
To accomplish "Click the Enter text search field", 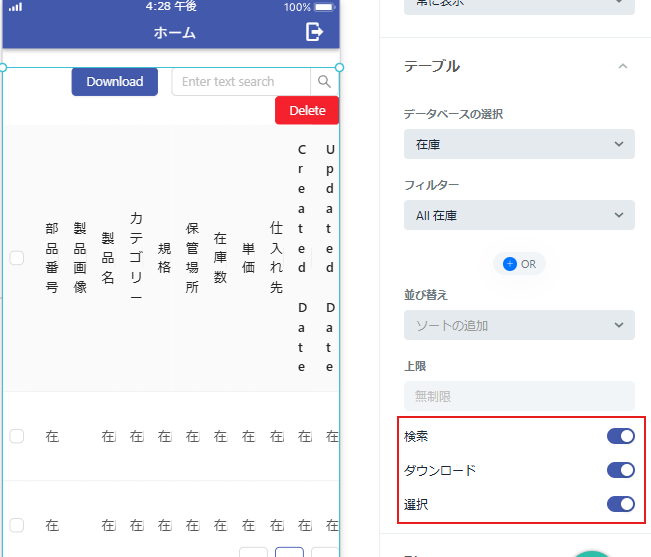I will pos(241,82).
